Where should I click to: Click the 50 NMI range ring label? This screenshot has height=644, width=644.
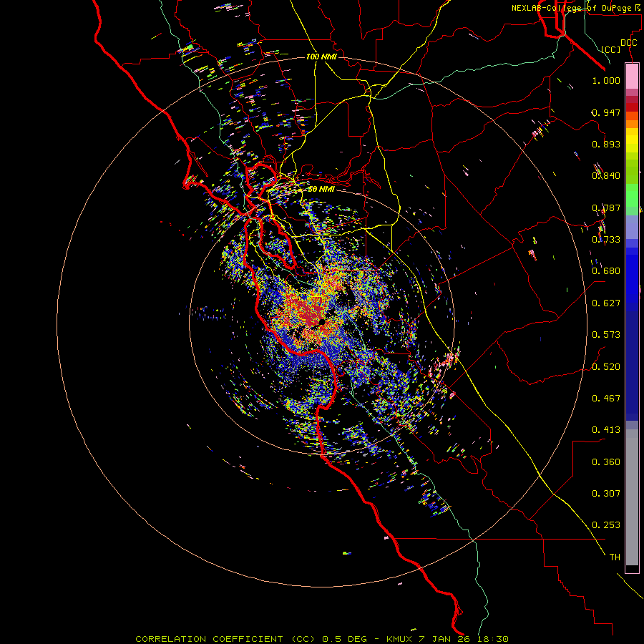coord(321,189)
